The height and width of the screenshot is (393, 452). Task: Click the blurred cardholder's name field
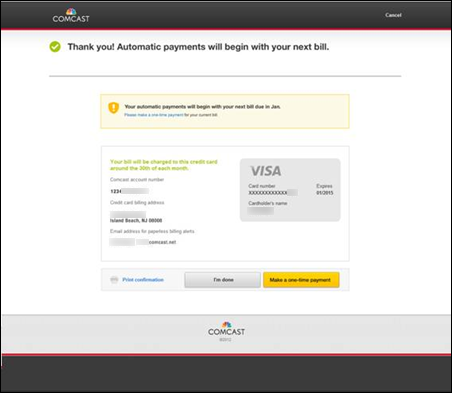(261, 211)
